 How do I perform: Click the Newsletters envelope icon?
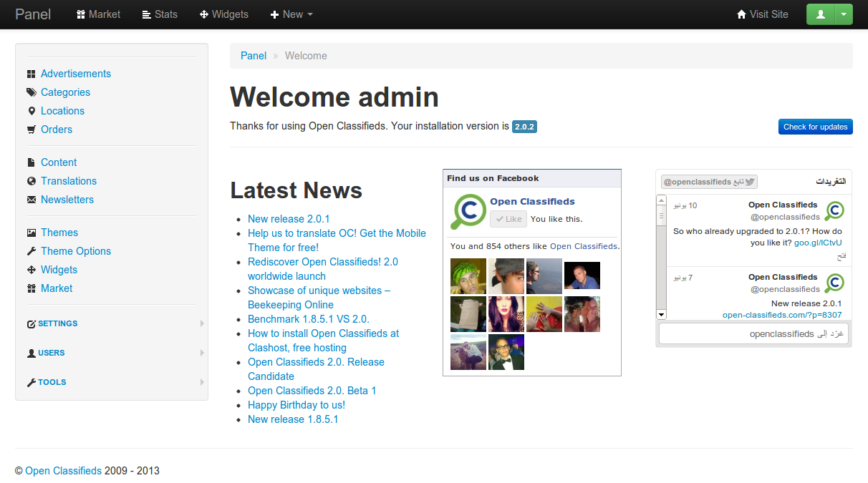point(31,200)
